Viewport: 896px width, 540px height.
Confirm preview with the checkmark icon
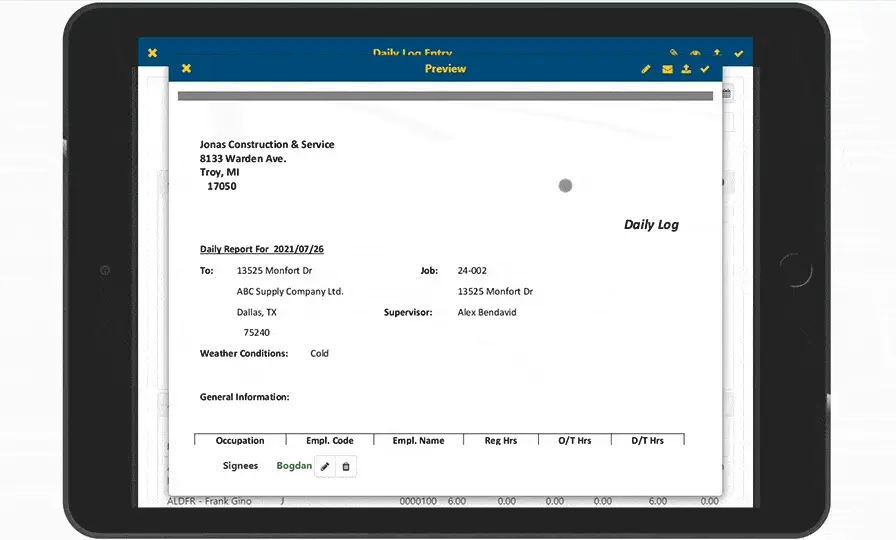705,69
